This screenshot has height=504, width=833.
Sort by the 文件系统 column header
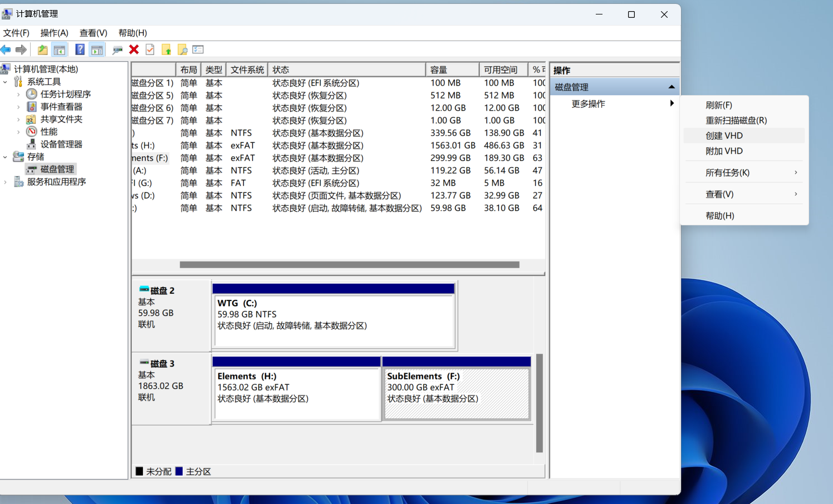[x=247, y=70]
